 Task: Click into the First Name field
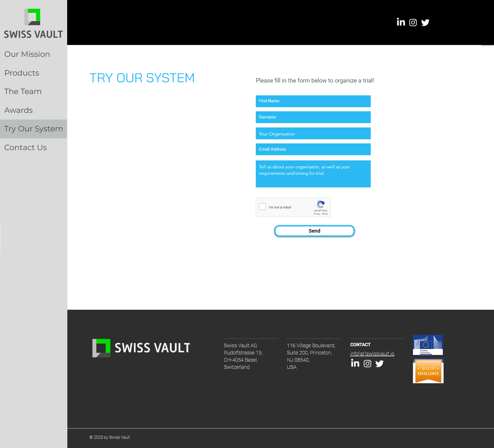click(313, 101)
